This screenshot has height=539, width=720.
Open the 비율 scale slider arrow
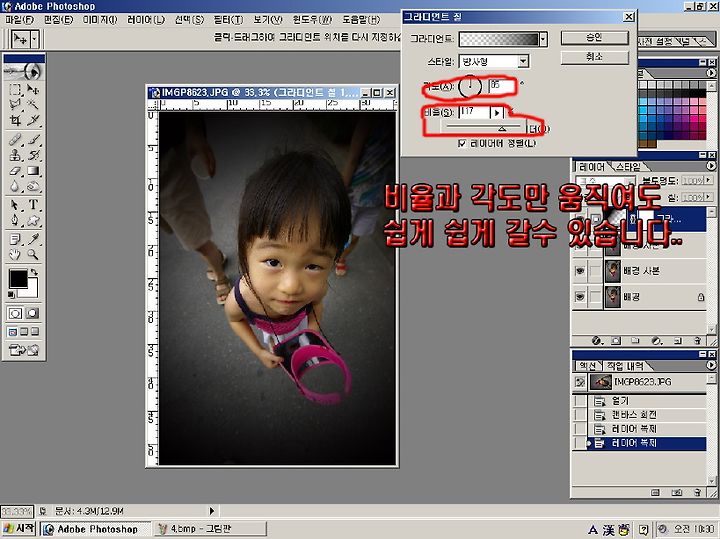pyautogui.click(x=497, y=112)
